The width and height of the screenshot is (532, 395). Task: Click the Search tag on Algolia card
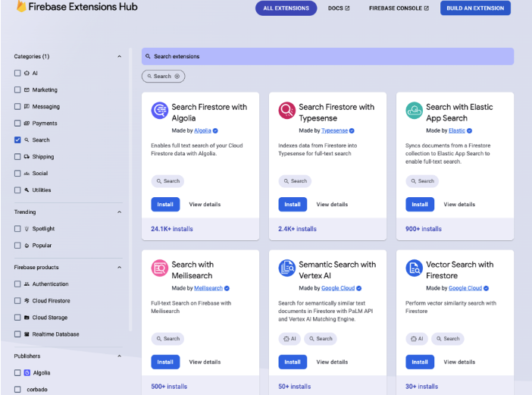coord(167,181)
